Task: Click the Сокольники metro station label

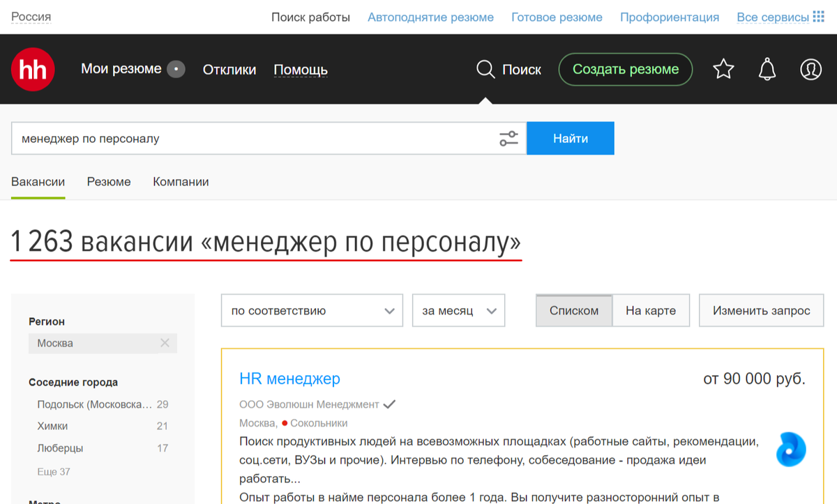Action: [319, 423]
